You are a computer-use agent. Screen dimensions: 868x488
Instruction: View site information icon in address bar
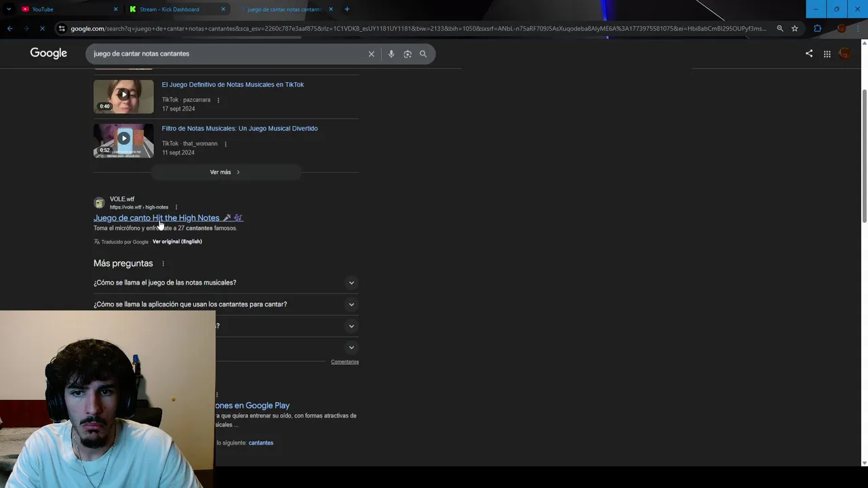coord(62,28)
